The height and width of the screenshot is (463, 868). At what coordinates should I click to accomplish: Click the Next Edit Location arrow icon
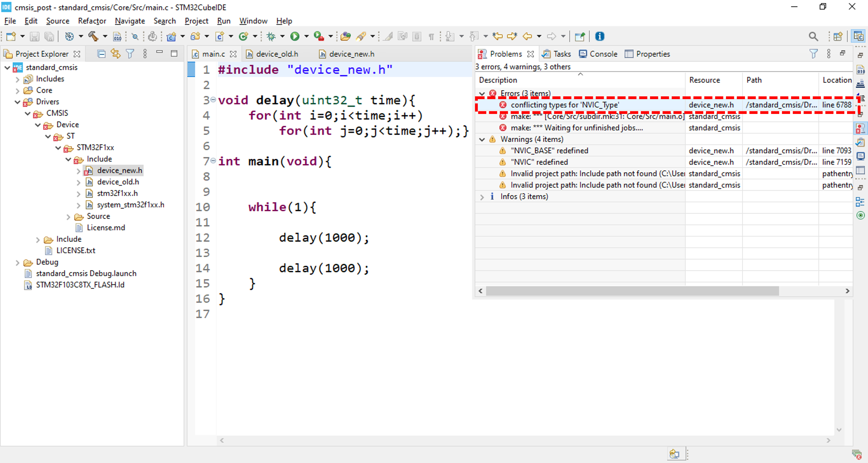512,36
